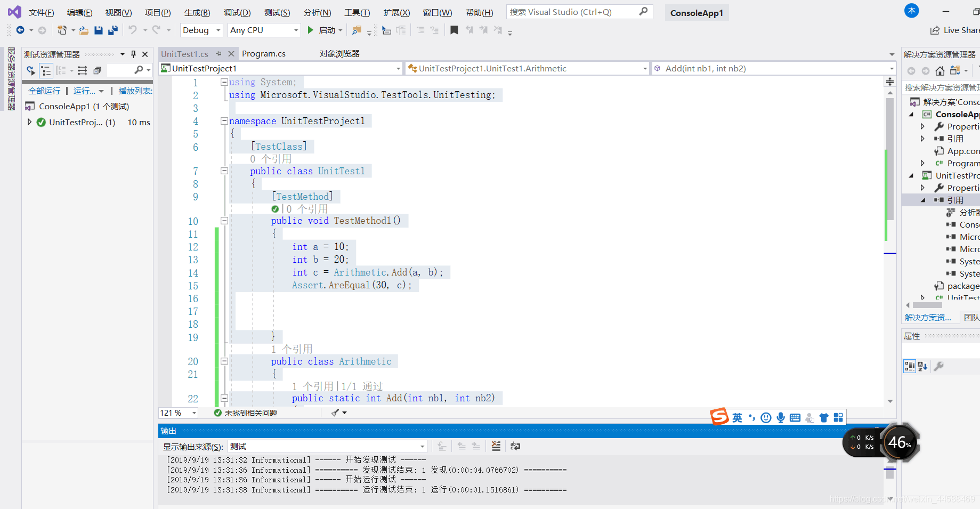Collapse the Arithmetic class code block
Image resolution: width=980 pixels, height=509 pixels.
pos(224,361)
